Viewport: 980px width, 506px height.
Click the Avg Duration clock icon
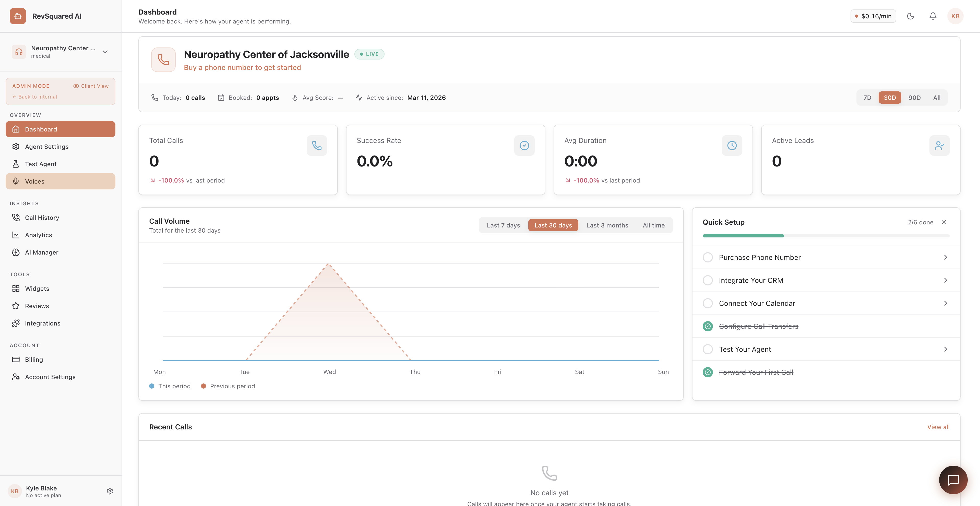click(x=732, y=145)
